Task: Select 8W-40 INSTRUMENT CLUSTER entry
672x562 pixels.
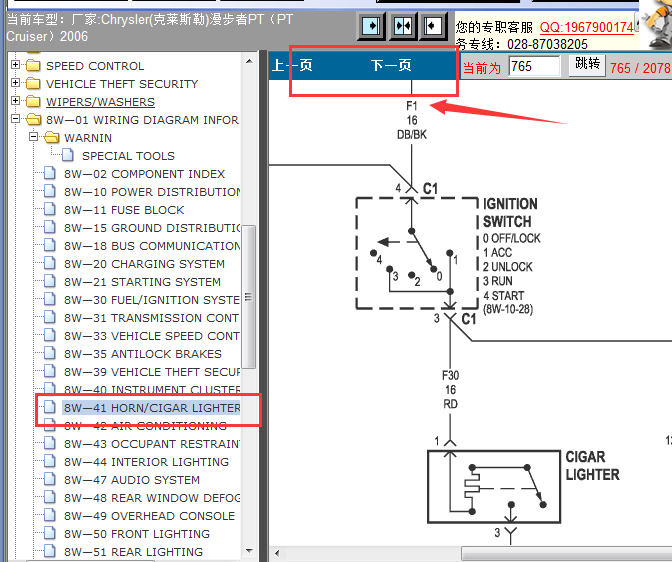Action: tap(152, 389)
